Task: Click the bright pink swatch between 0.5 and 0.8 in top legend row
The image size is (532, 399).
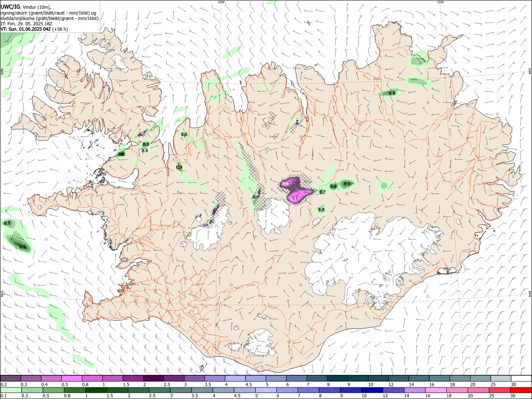Action: point(72,378)
